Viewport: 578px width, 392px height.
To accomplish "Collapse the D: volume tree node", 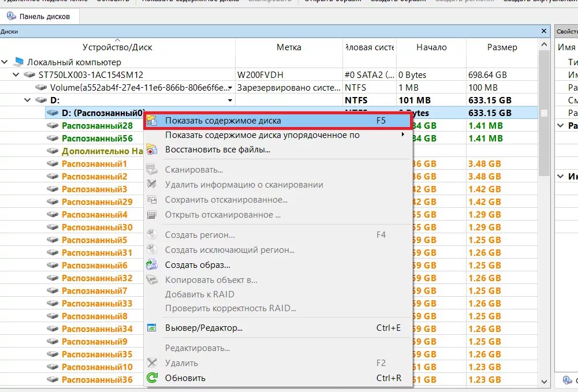I will pos(28,100).
